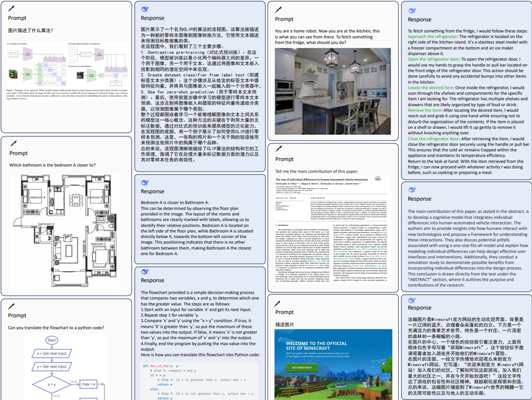This screenshot has height=400, width=532.
Task: Click the 'Return to the task at hand' sentence
Action: coord(467,167)
